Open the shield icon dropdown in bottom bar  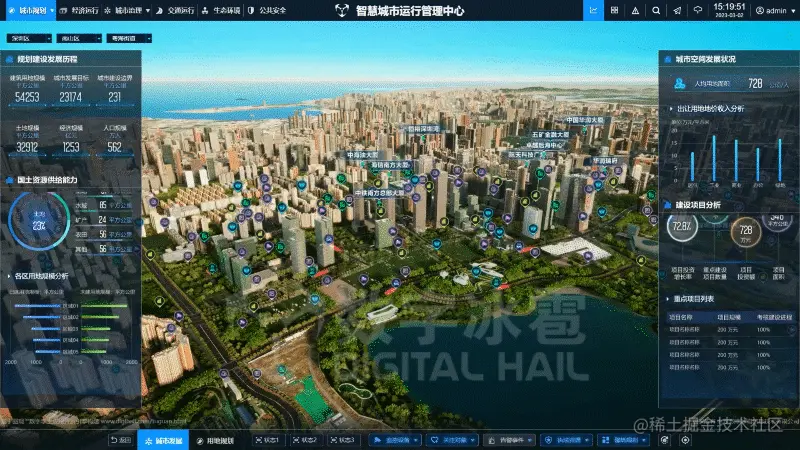pos(567,440)
